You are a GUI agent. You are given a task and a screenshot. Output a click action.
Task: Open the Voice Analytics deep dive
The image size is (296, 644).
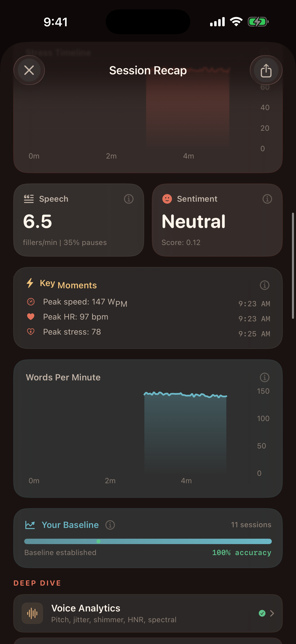pyautogui.click(x=114, y=613)
